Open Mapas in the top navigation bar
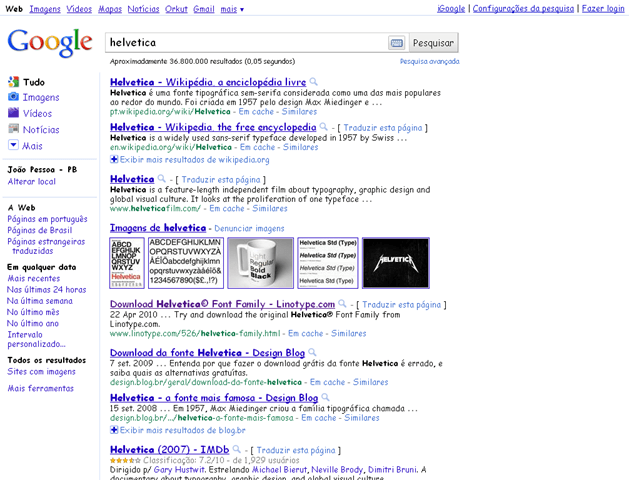The height and width of the screenshot is (480, 629). (110, 9)
